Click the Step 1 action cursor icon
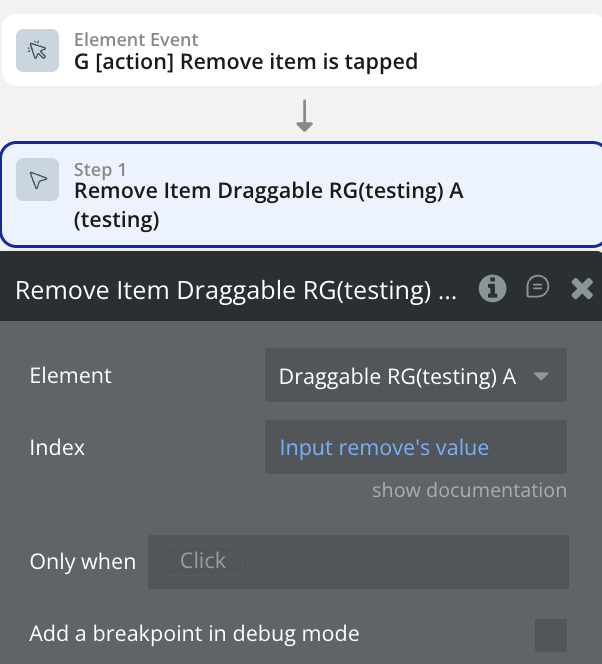The width and height of the screenshot is (602, 664). [38, 180]
